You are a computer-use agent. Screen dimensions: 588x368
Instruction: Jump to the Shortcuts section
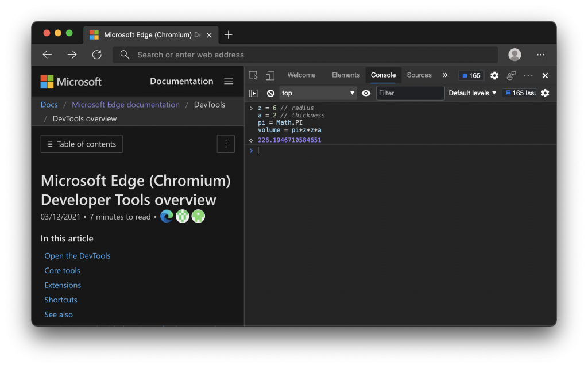[x=61, y=300]
